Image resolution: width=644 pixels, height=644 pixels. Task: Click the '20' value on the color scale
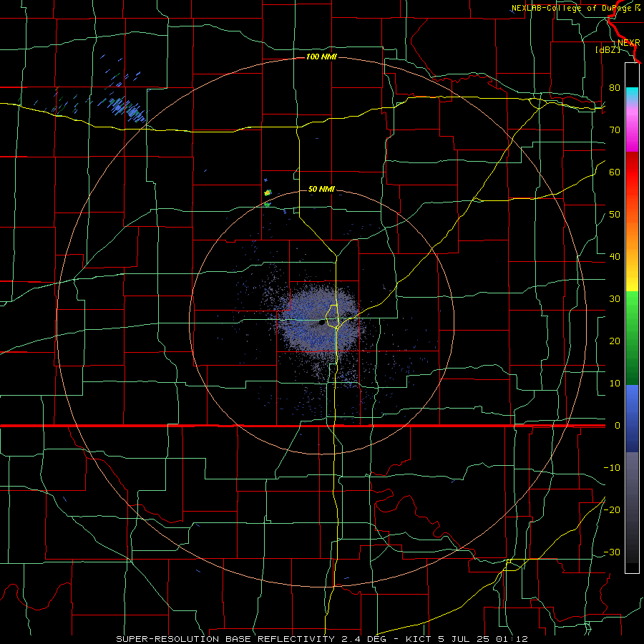click(615, 341)
